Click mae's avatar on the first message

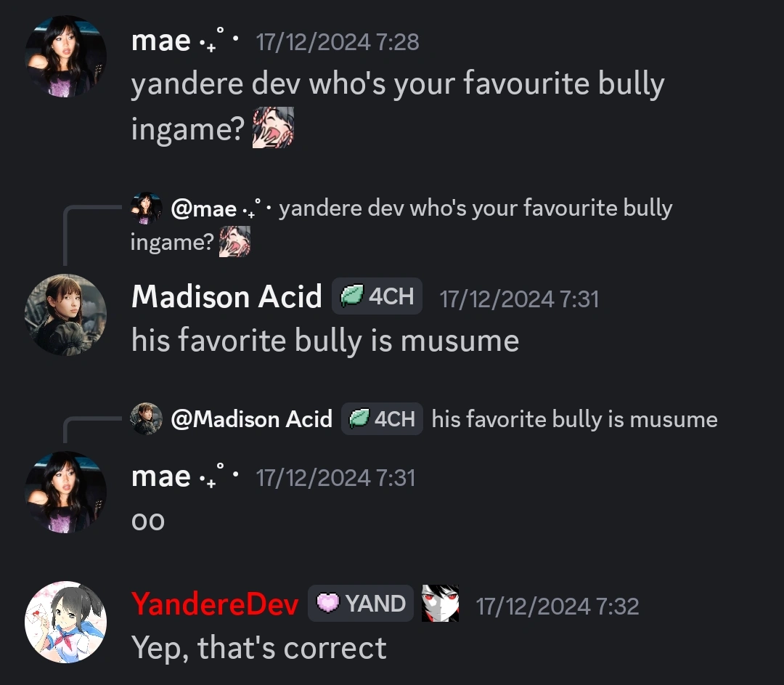pyautogui.click(x=65, y=56)
